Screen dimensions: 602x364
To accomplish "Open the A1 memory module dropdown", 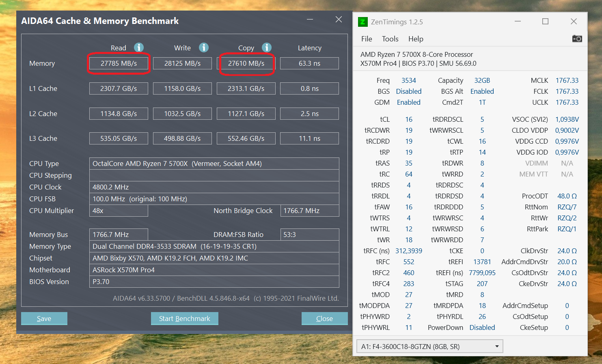I will tap(429, 347).
